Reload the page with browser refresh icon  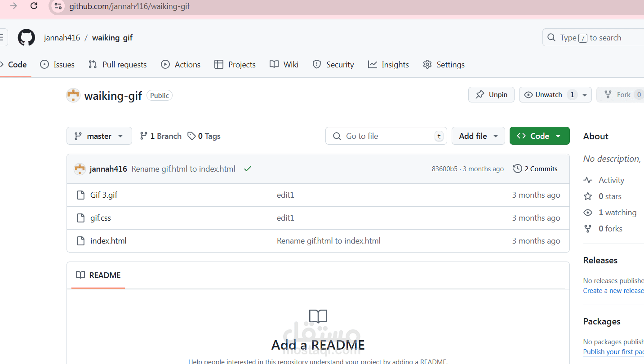click(34, 6)
